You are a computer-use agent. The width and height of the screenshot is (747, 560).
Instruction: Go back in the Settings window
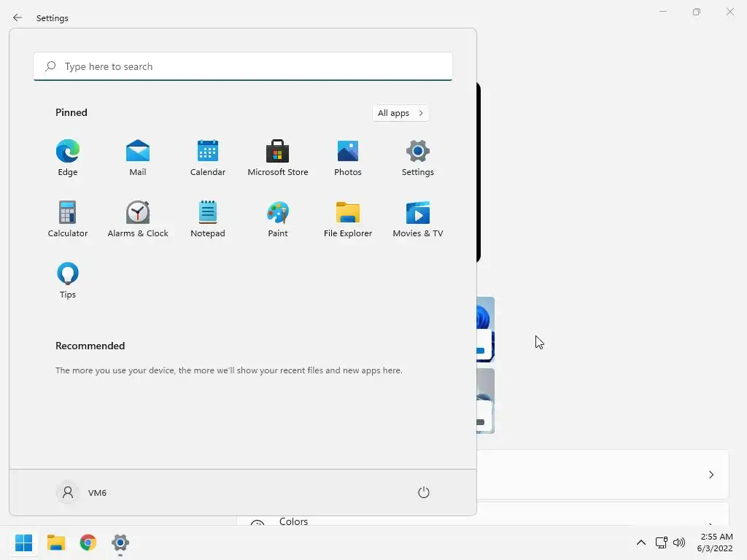click(x=18, y=17)
